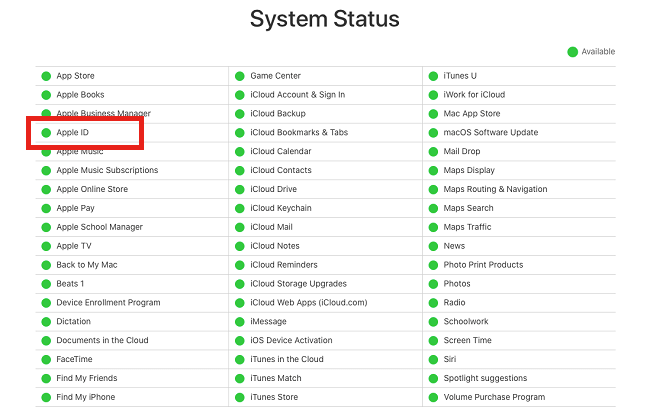
Task: Open iCloud Account & Sign In status
Action: (297, 95)
